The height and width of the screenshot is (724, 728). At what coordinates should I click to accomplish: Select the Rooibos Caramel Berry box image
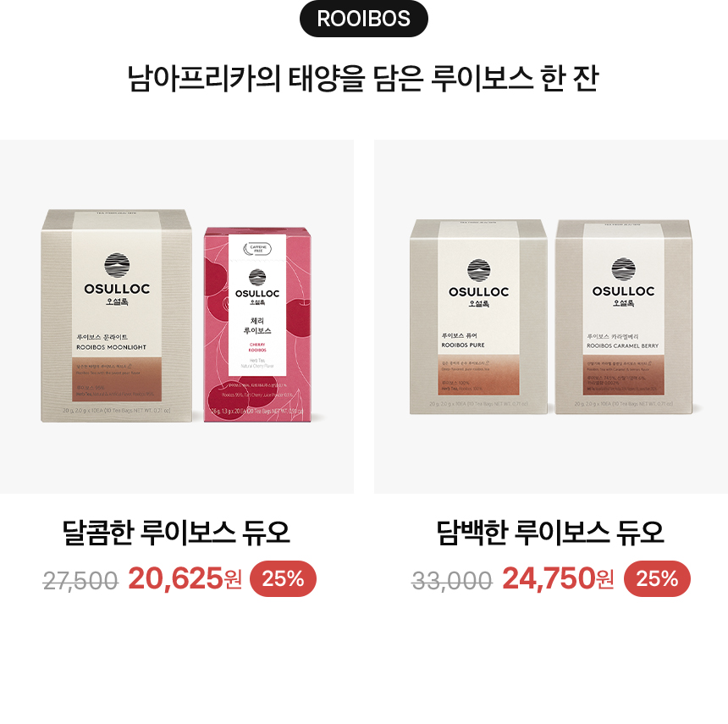(x=623, y=317)
